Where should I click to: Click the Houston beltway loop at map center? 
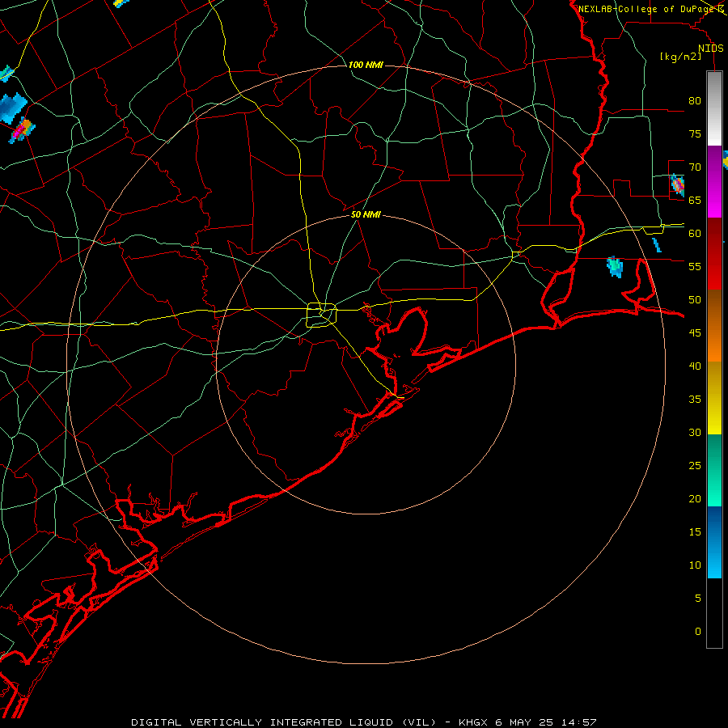322,315
